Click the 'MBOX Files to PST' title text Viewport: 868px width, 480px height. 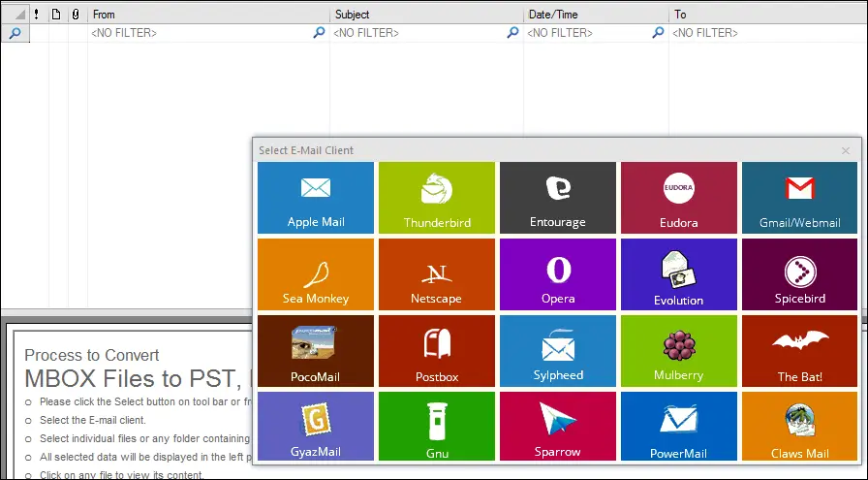(133, 378)
